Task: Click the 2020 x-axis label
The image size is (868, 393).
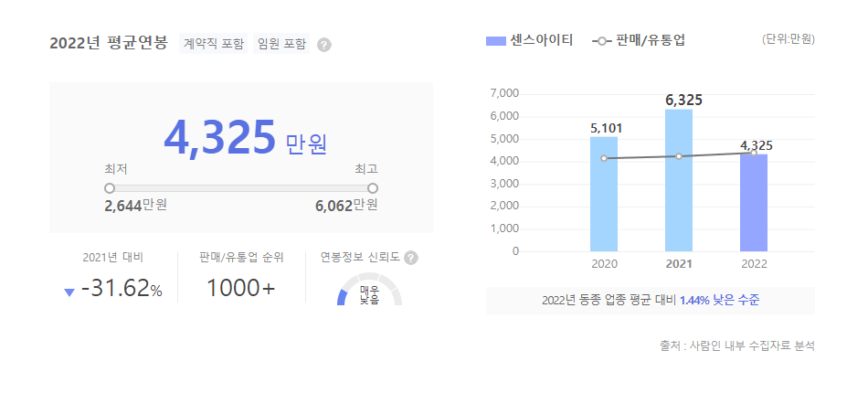Action: click(x=604, y=264)
